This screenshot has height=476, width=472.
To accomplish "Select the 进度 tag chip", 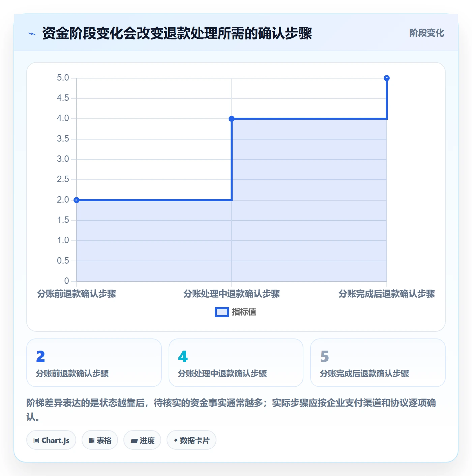I will pyautogui.click(x=142, y=440).
